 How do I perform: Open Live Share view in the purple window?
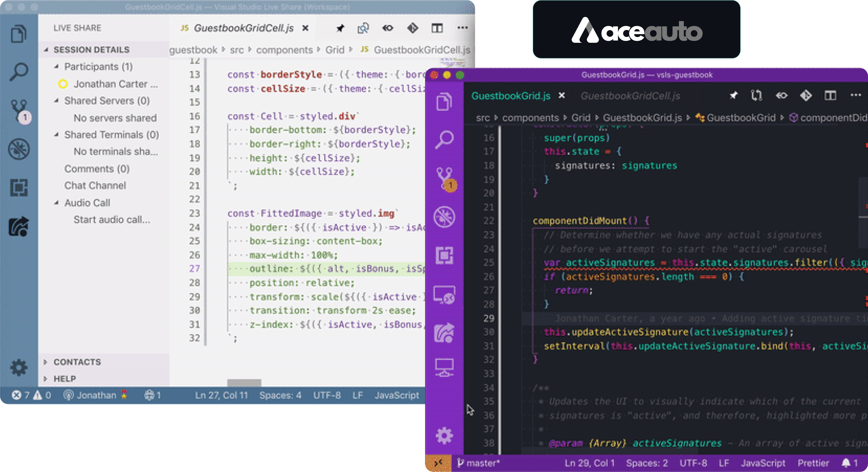(444, 332)
